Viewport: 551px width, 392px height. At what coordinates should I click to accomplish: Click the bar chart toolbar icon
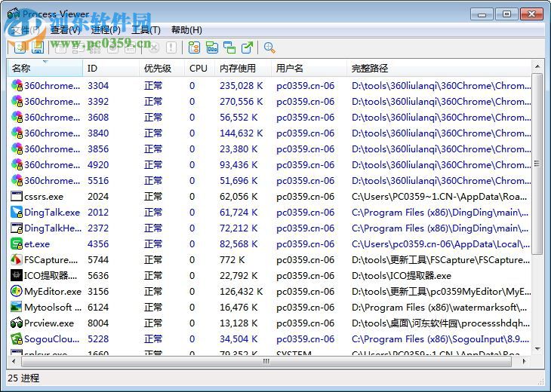click(212, 47)
